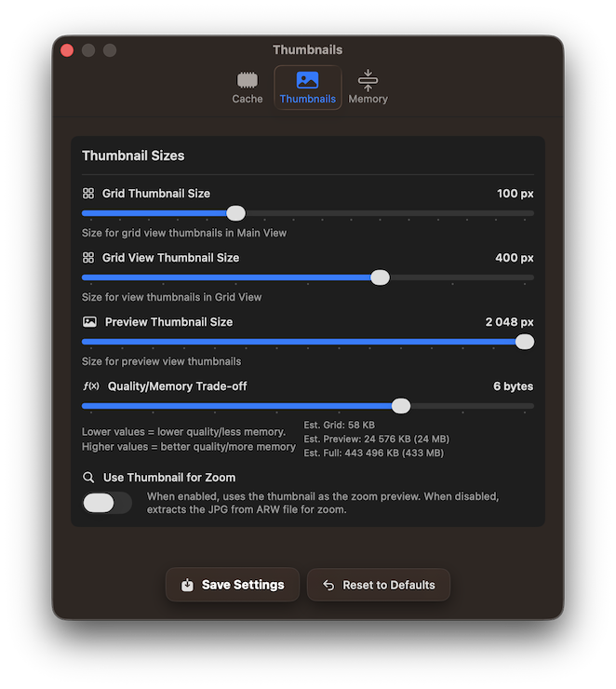Click the Reset to Defaults button
Image resolution: width=616 pixels, height=689 pixels.
(x=379, y=585)
